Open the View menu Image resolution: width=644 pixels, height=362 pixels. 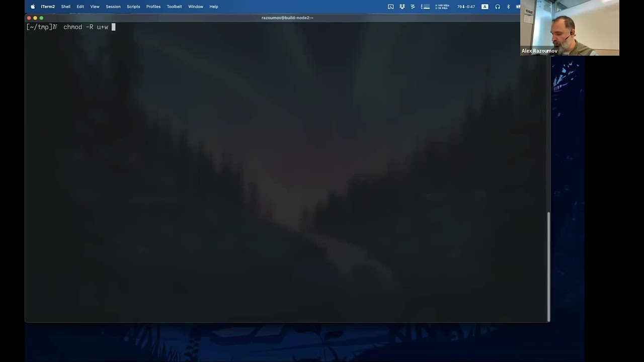(95, 7)
